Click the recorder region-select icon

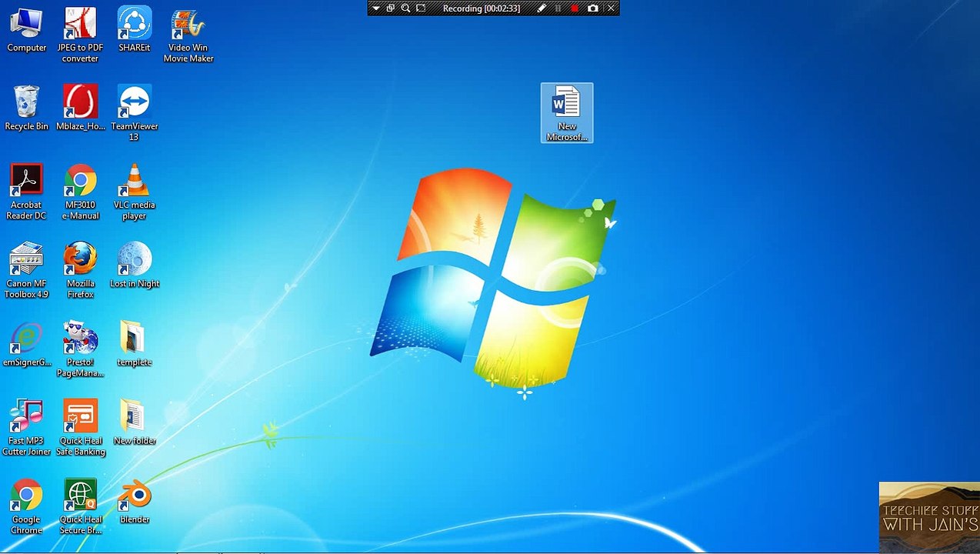click(421, 8)
